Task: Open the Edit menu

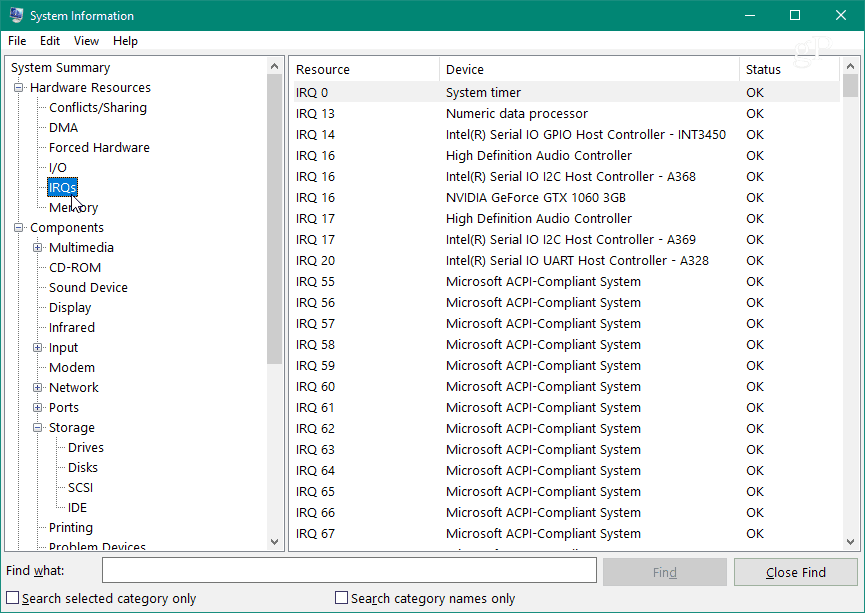Action: (x=50, y=41)
